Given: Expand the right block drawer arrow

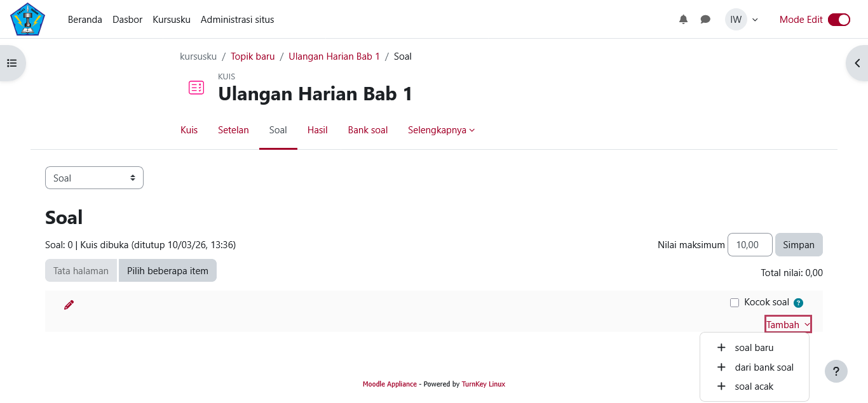Looking at the screenshot, I should click(857, 63).
